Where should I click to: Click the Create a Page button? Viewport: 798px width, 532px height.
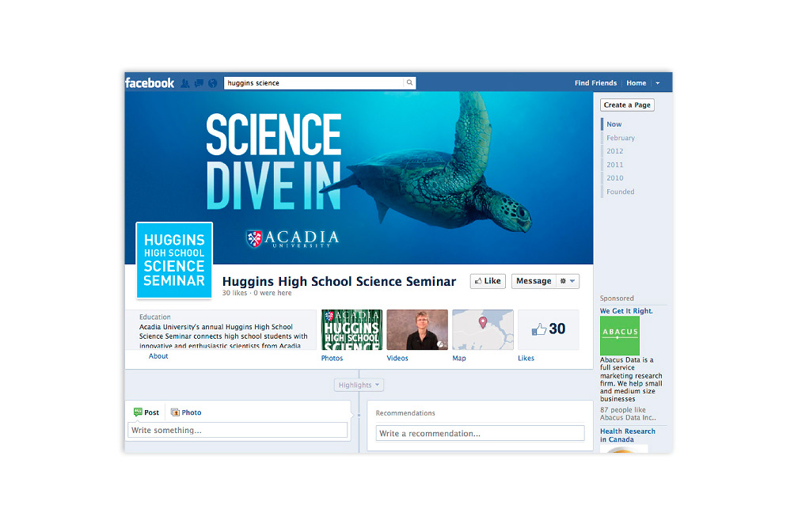click(627, 104)
